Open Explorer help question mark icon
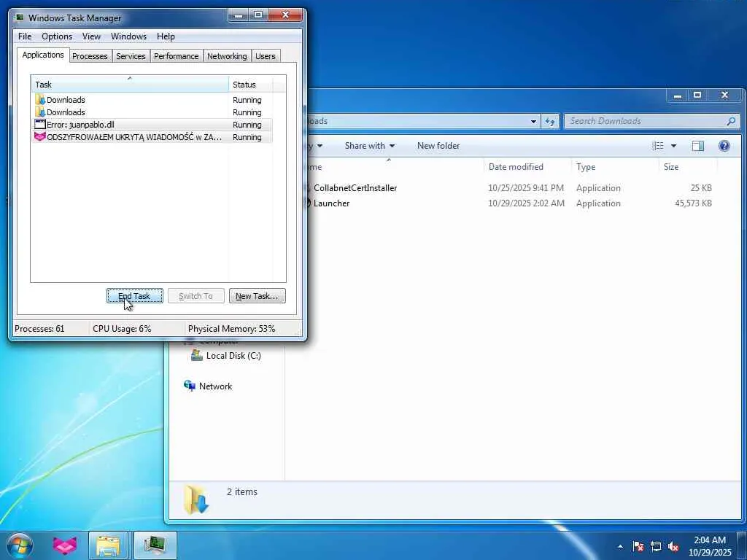 click(724, 146)
